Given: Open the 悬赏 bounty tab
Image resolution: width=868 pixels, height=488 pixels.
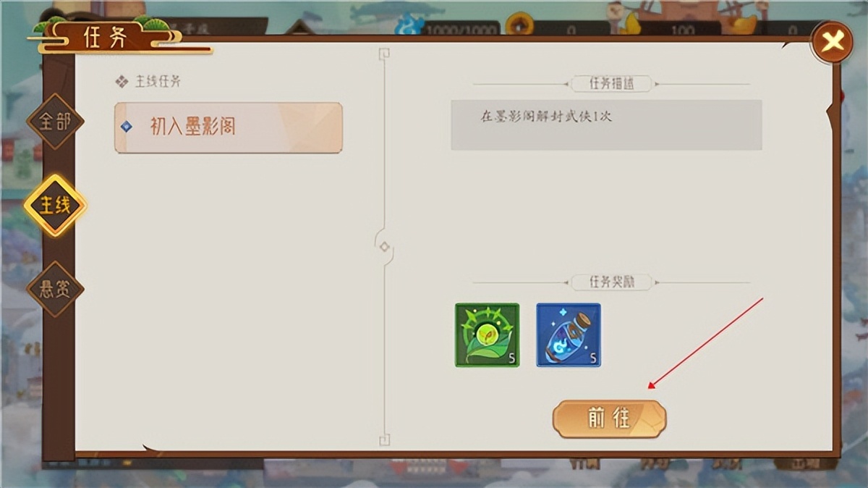Looking at the screenshot, I should coord(55,290).
